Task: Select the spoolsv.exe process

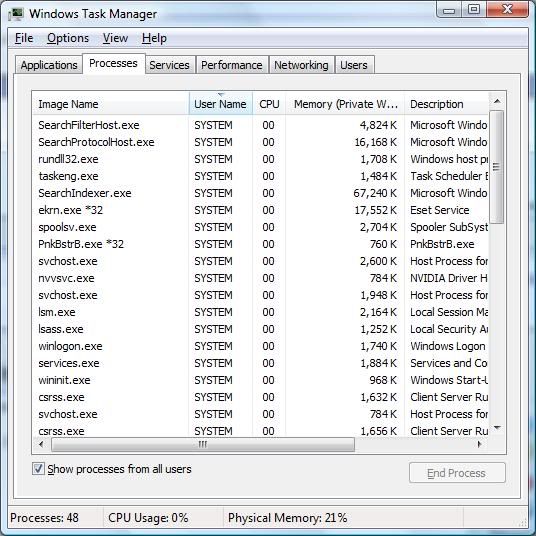Action: pyautogui.click(x=260, y=227)
